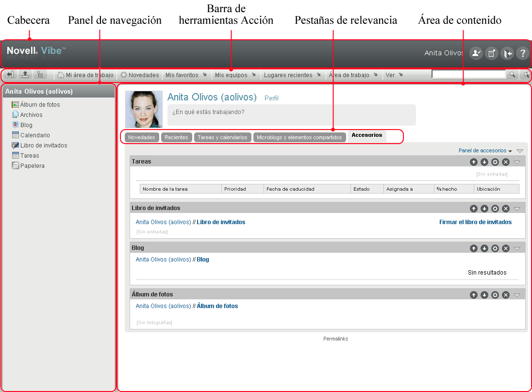Select the Accesorios tab

click(x=367, y=135)
